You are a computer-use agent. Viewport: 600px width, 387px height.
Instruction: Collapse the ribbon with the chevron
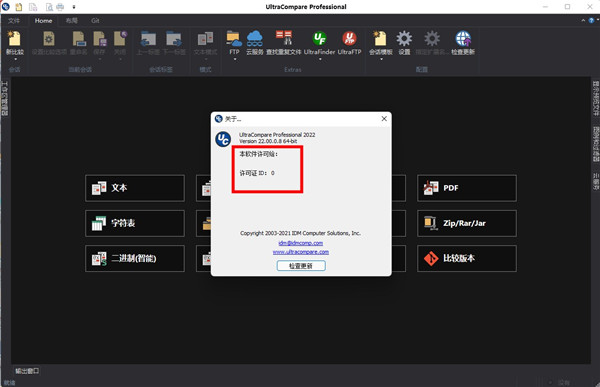[x=583, y=21]
